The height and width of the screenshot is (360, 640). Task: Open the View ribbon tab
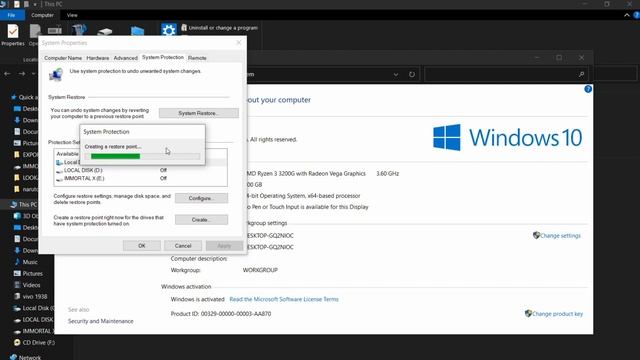(72, 15)
